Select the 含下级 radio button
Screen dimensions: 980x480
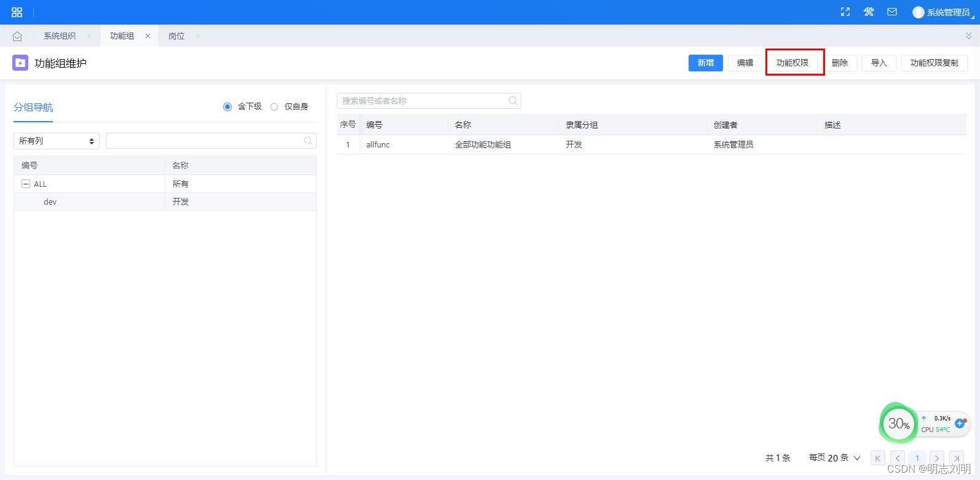(x=227, y=107)
